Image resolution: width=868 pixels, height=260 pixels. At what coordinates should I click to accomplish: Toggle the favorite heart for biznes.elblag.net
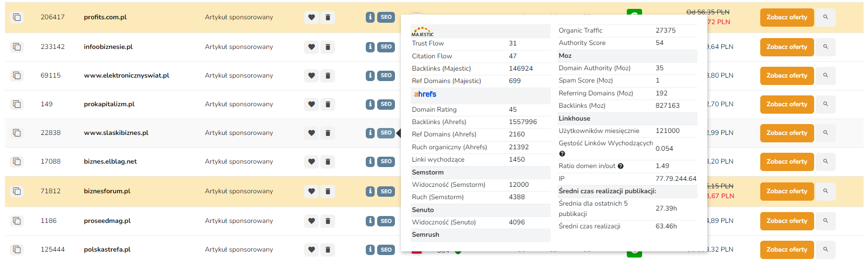[x=311, y=162]
